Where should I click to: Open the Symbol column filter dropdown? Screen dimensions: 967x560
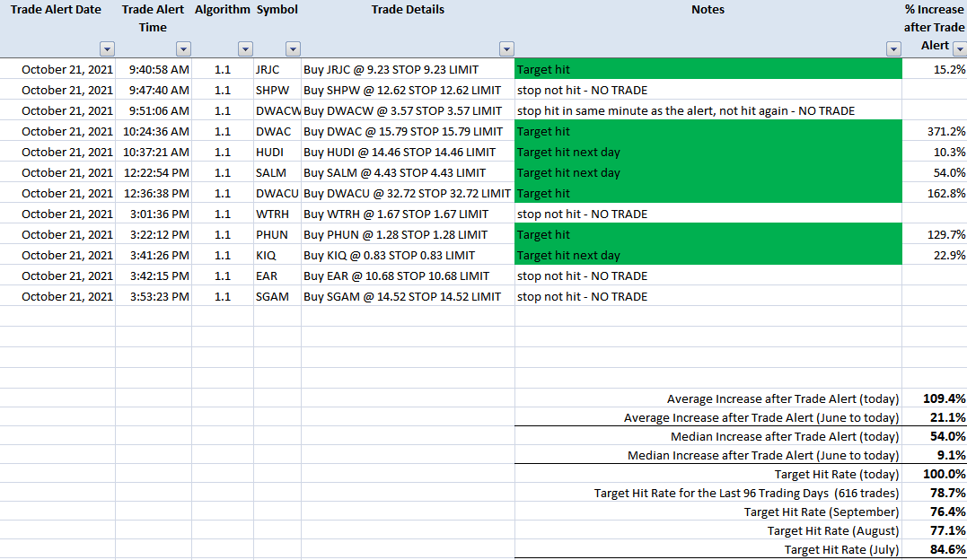293,49
